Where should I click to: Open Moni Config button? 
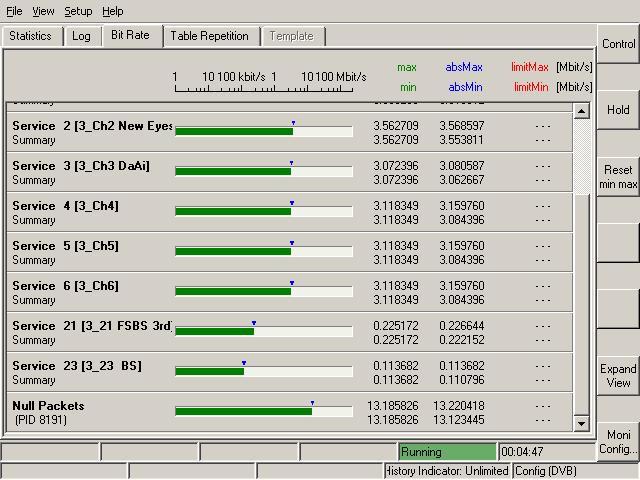tap(618, 442)
